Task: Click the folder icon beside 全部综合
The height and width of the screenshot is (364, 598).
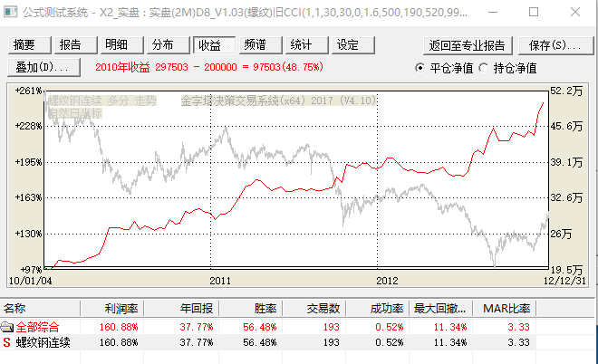Action: [x=7, y=327]
